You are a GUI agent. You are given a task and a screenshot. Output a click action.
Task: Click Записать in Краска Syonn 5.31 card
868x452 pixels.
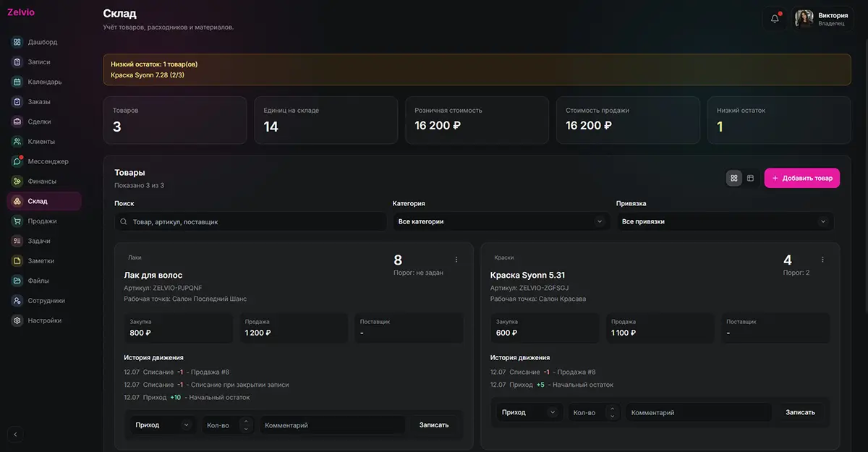(x=801, y=412)
